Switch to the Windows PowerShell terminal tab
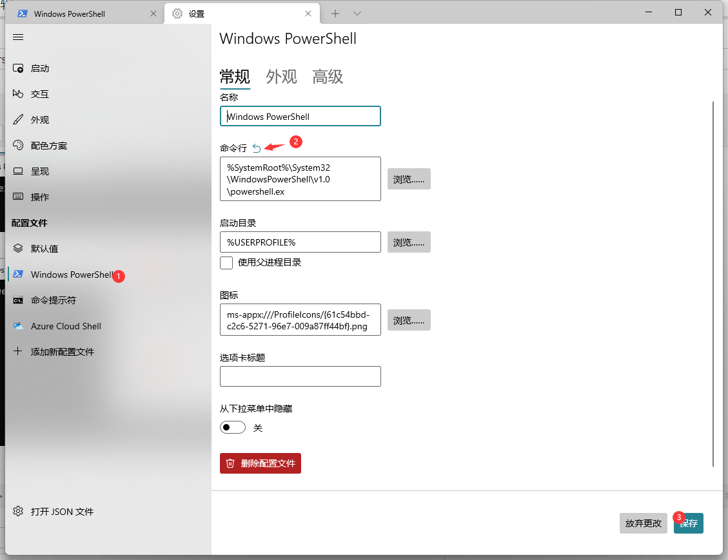 coord(85,14)
